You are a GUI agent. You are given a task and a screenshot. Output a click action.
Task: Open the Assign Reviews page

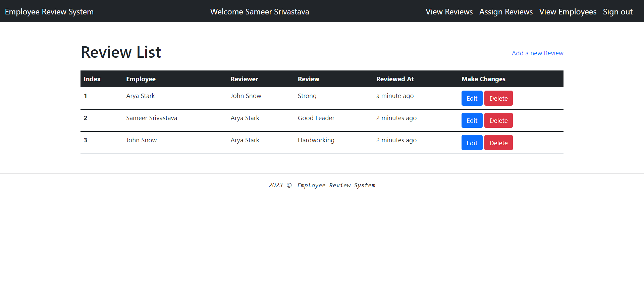(x=506, y=11)
